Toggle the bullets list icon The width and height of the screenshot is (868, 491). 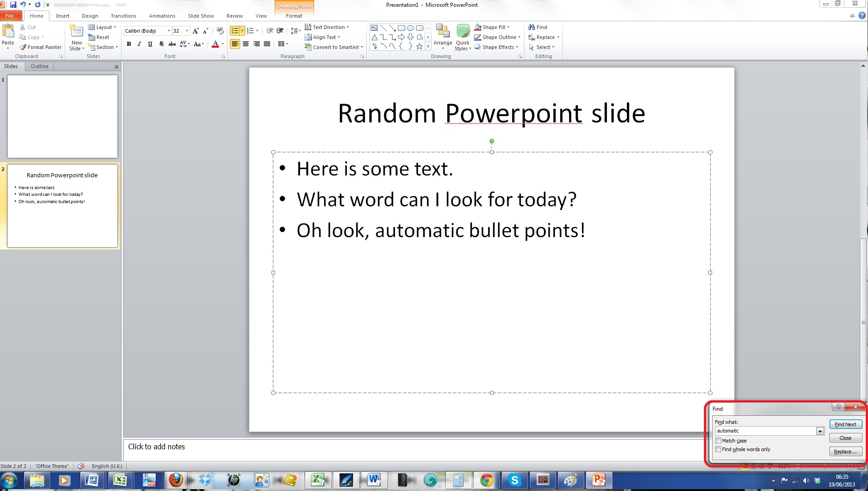tap(235, 31)
